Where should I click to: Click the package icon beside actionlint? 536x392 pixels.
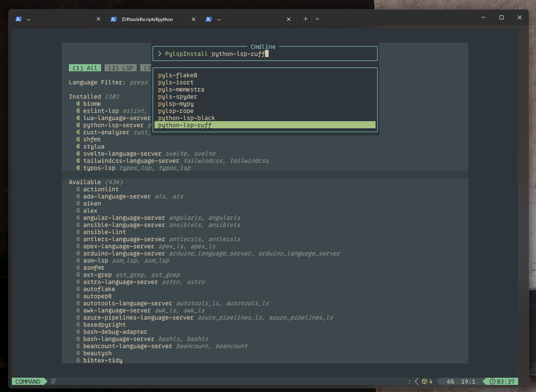pyautogui.click(x=78, y=189)
